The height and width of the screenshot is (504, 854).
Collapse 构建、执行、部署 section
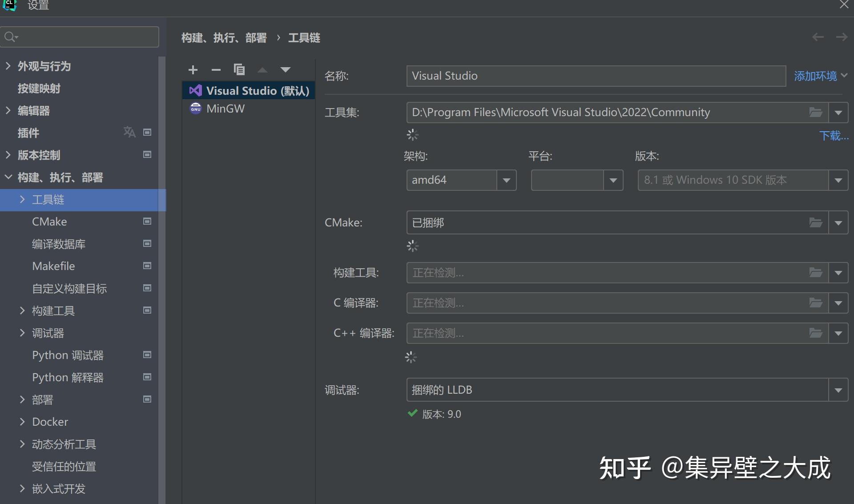tap(8, 177)
